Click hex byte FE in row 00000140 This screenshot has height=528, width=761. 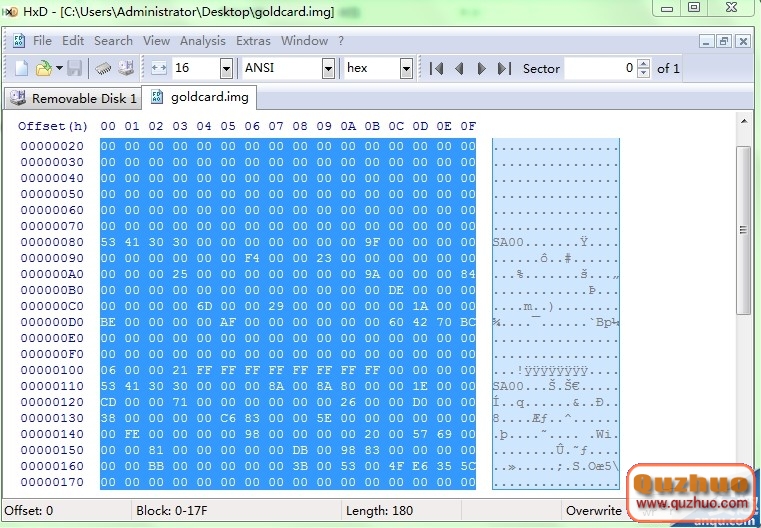pyautogui.click(x=132, y=434)
